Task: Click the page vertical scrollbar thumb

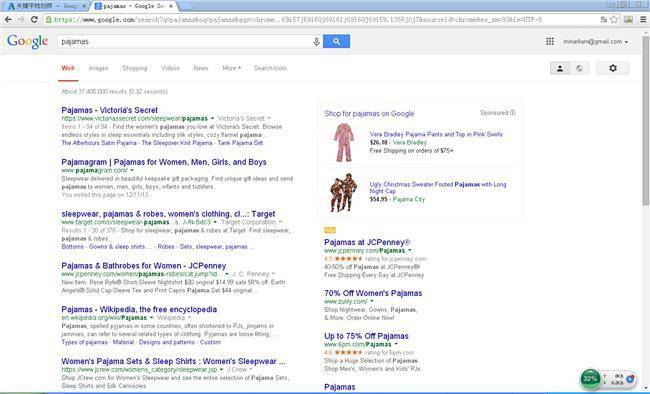Action: click(645, 120)
